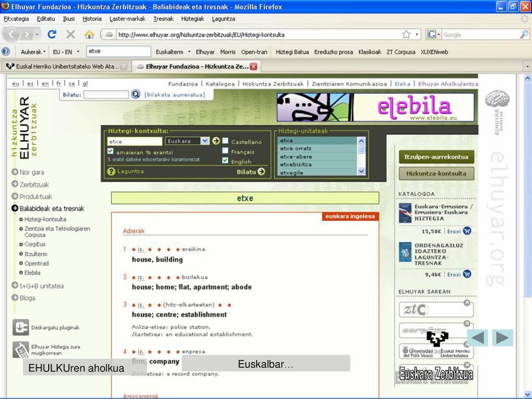
Task: Click the yellow arrow swap-language icon
Action: click(216, 141)
